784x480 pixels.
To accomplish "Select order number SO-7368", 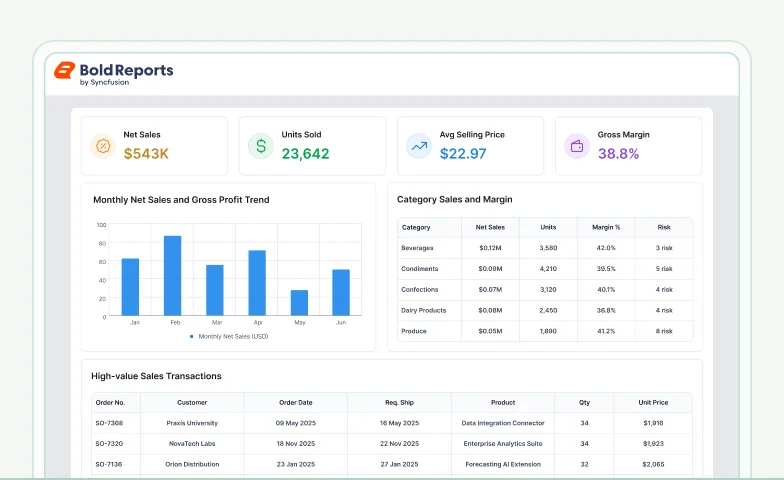I will pyautogui.click(x=109, y=423).
